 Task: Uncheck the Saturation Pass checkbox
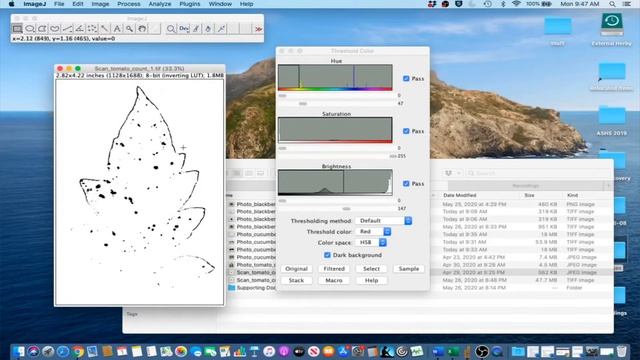click(406, 131)
